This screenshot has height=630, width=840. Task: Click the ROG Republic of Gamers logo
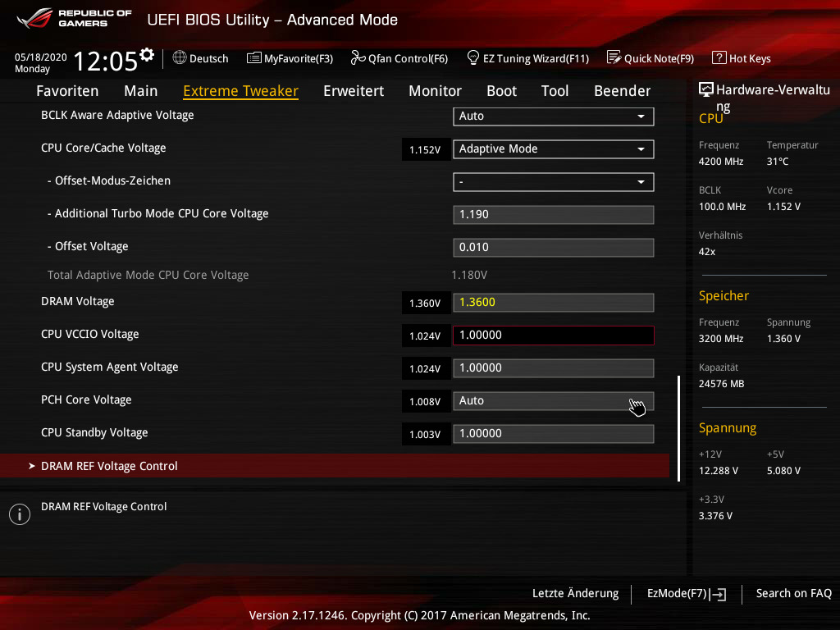[x=75, y=19]
